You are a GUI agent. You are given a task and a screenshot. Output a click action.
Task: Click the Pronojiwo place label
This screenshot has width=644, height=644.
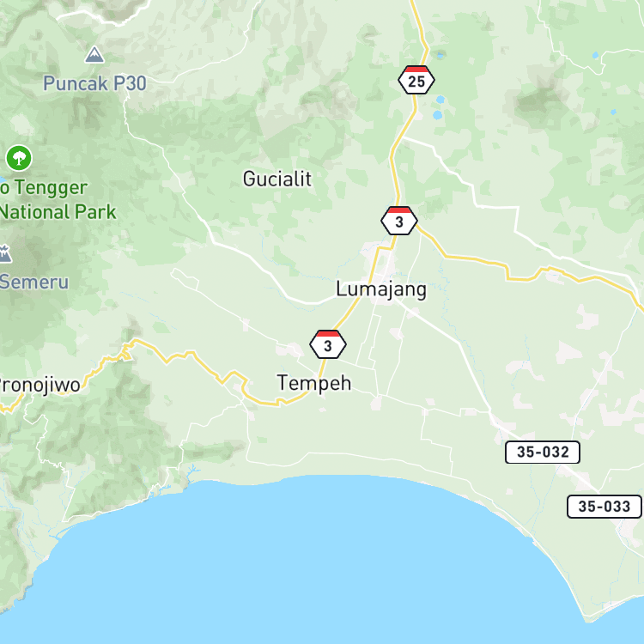point(39,386)
